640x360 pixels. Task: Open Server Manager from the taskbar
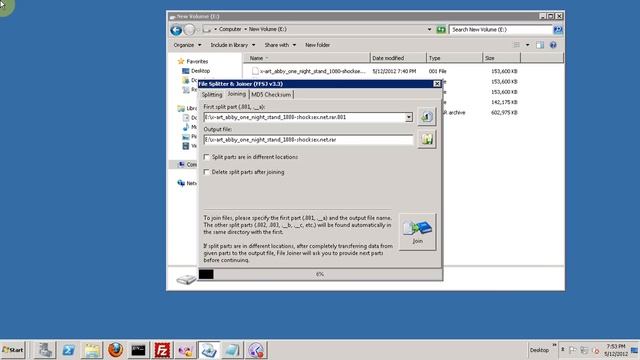(x=44, y=350)
